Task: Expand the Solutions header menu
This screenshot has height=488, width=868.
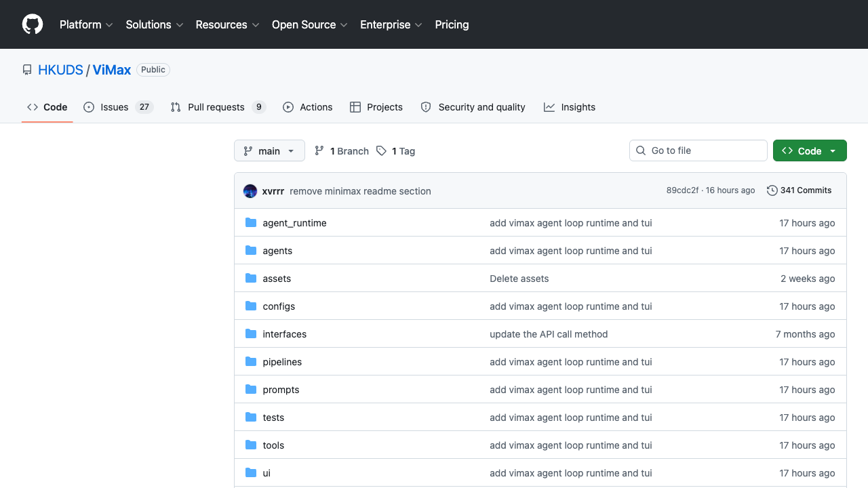Action: [x=155, y=24]
